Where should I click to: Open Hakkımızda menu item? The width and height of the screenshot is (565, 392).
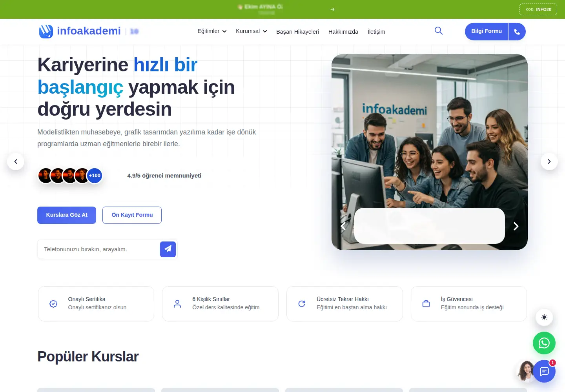343,32
